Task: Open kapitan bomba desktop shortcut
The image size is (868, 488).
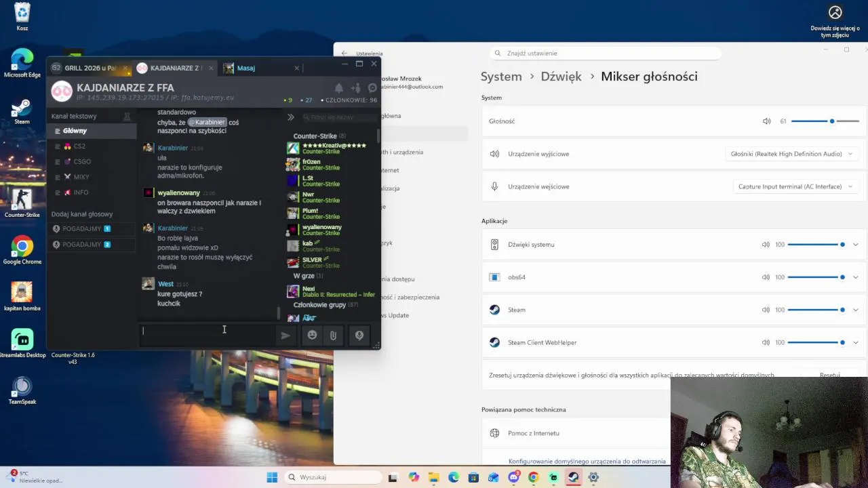Action: [x=22, y=296]
